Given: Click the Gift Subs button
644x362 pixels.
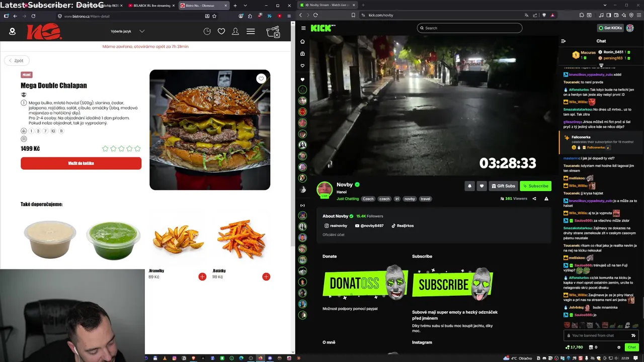Looking at the screenshot, I should pyautogui.click(x=503, y=186).
